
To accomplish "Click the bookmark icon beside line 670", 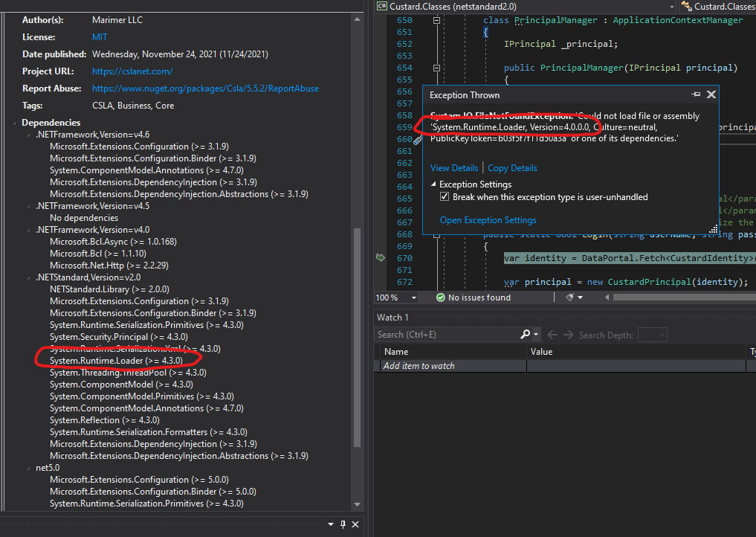I will coord(380,256).
